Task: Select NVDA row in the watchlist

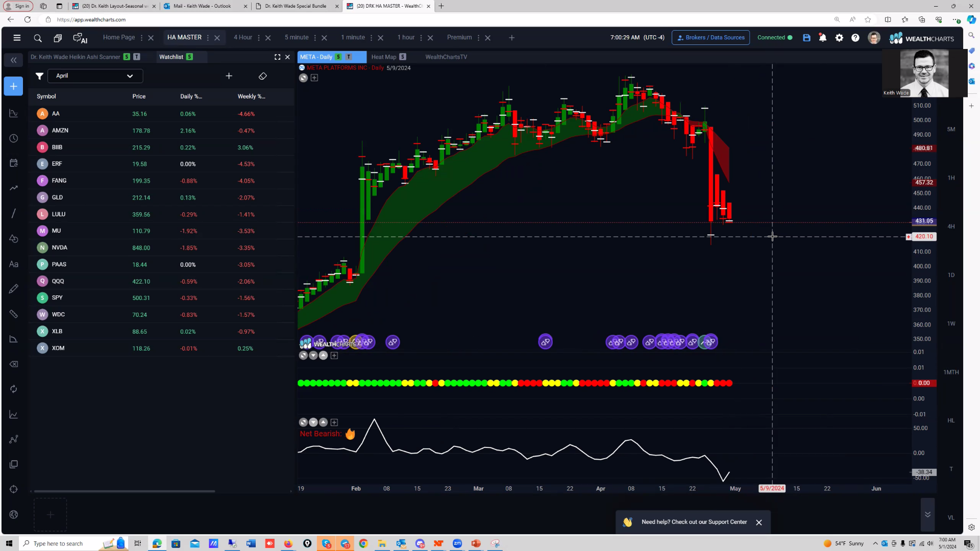Action: pos(161,248)
